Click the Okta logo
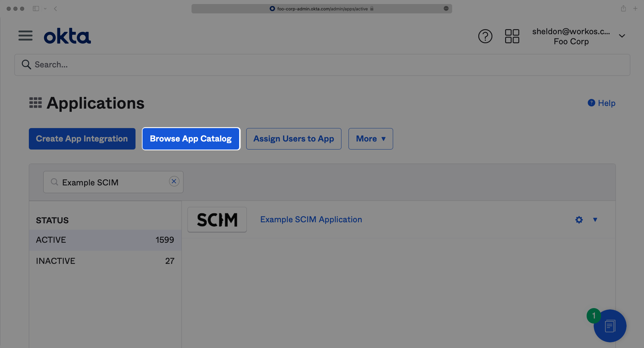 click(x=67, y=36)
